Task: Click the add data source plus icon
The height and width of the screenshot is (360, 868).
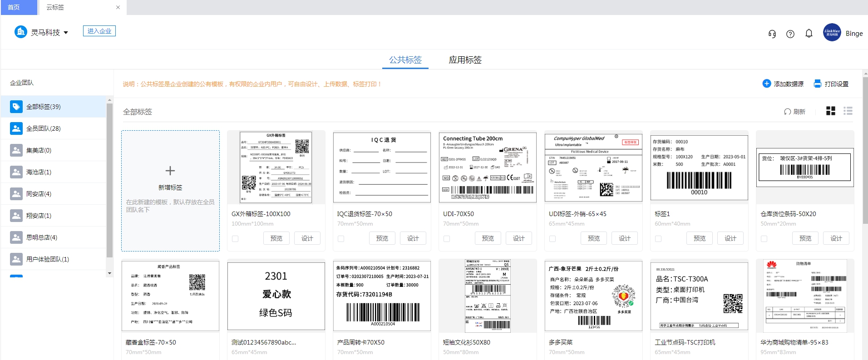Action: tap(767, 84)
